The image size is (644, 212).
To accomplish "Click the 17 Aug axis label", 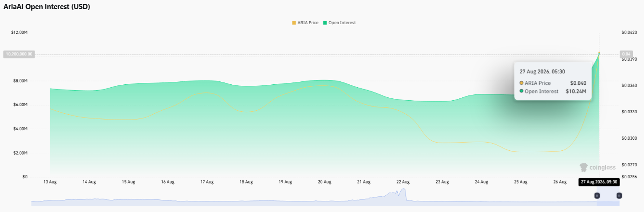I will point(207,182).
